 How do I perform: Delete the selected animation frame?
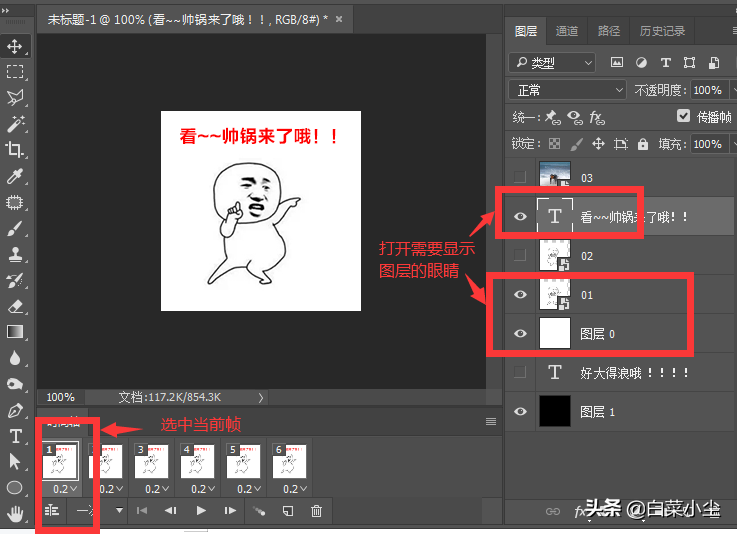coord(316,511)
